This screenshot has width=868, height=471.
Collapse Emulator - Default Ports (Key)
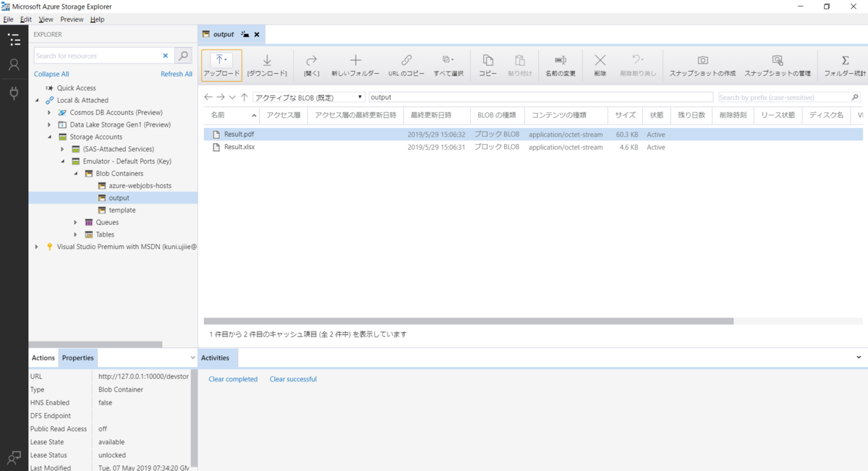[63, 161]
